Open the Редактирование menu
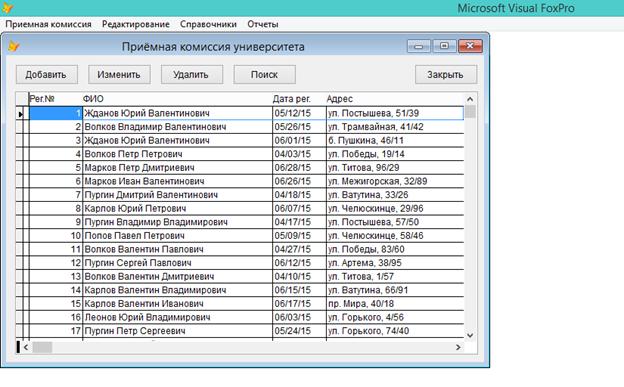 tap(136, 24)
